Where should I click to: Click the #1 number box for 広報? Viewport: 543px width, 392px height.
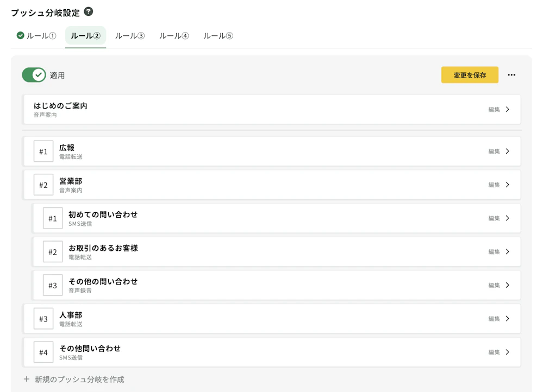pos(43,151)
